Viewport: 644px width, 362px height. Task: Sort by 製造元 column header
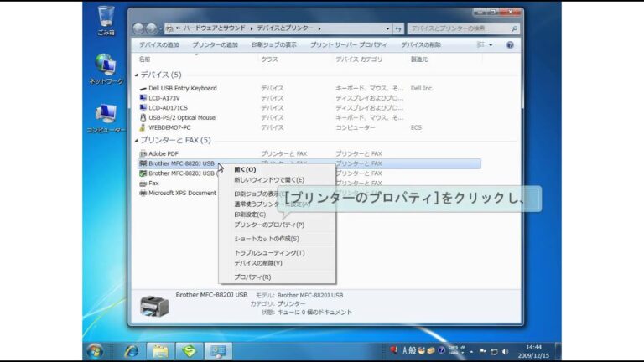tap(419, 59)
